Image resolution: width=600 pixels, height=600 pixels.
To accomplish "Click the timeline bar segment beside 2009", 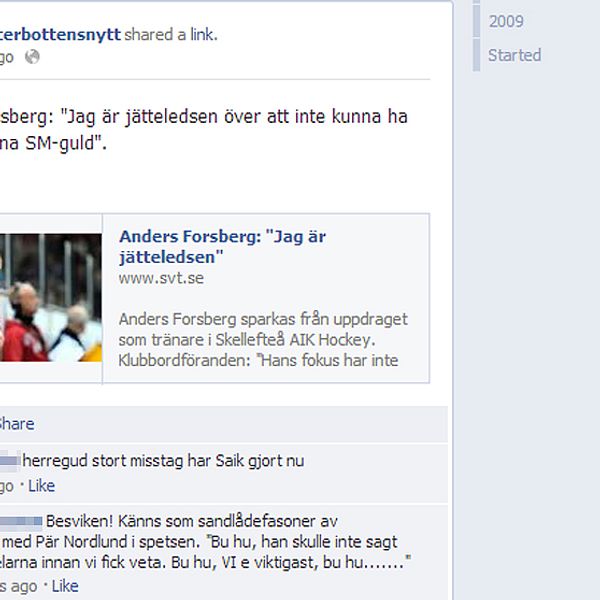I will (x=476, y=21).
